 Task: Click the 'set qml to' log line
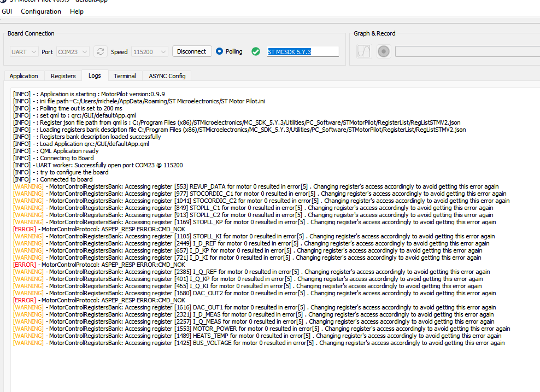pyautogui.click(x=74, y=115)
